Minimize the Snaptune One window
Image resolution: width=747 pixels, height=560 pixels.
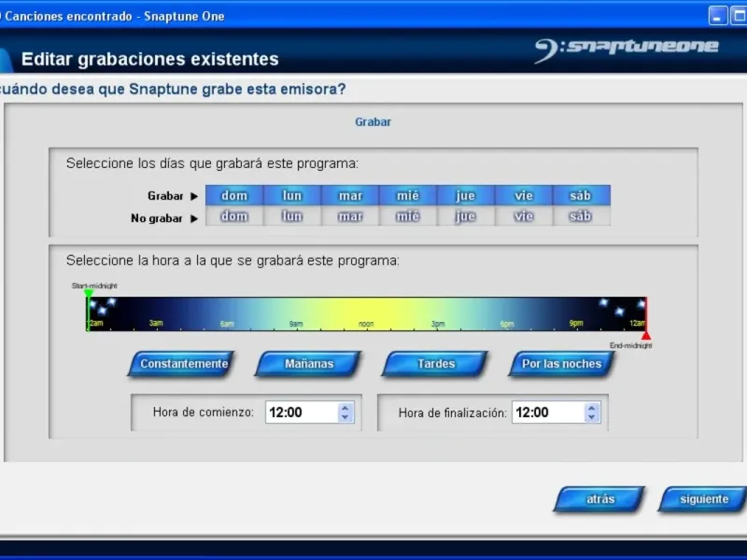718,16
